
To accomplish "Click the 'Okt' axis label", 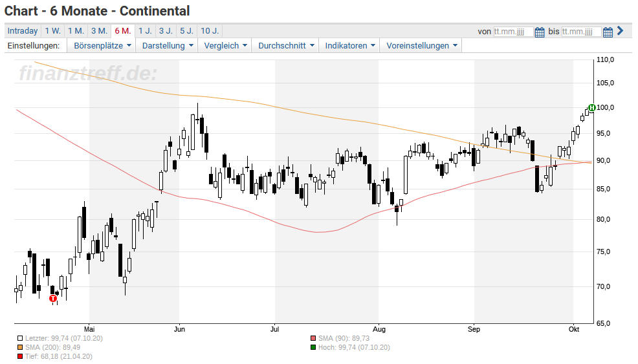I will point(574,329).
